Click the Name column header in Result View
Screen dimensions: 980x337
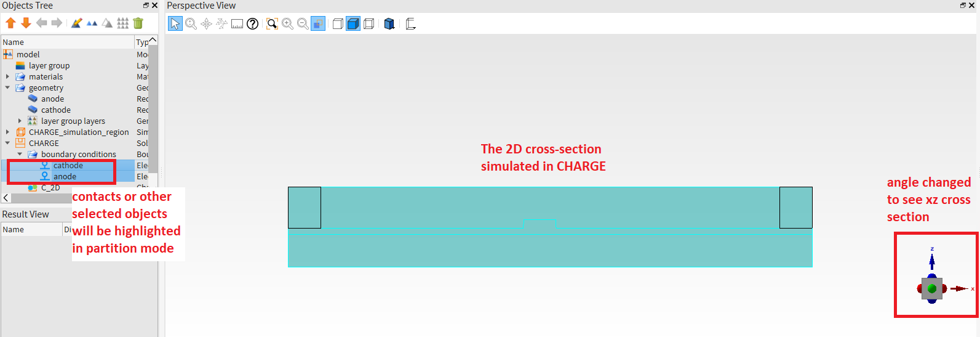click(31, 229)
